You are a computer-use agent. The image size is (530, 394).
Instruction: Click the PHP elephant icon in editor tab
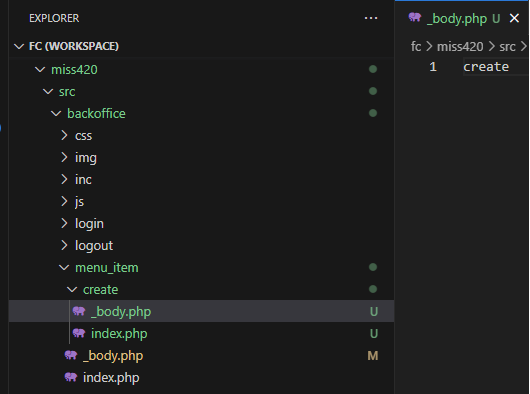[x=415, y=17]
